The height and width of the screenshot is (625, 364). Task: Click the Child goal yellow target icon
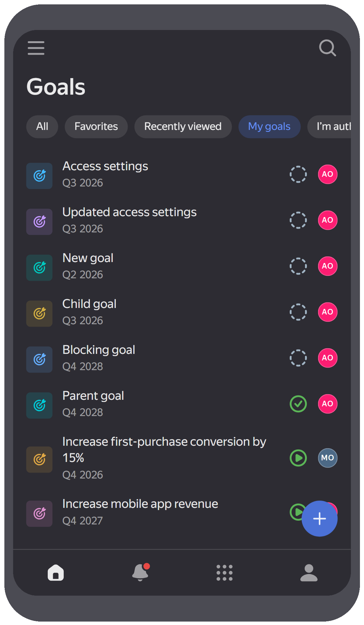coord(39,314)
